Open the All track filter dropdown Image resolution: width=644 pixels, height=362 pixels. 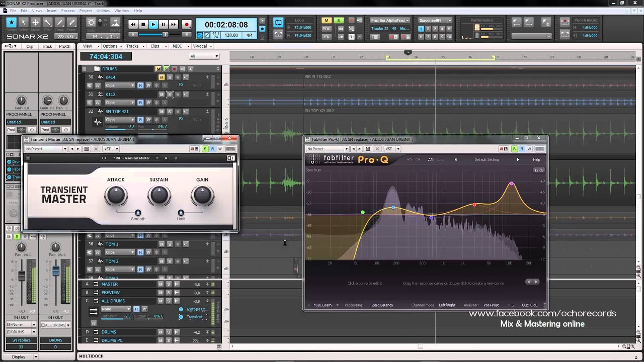[204, 56]
